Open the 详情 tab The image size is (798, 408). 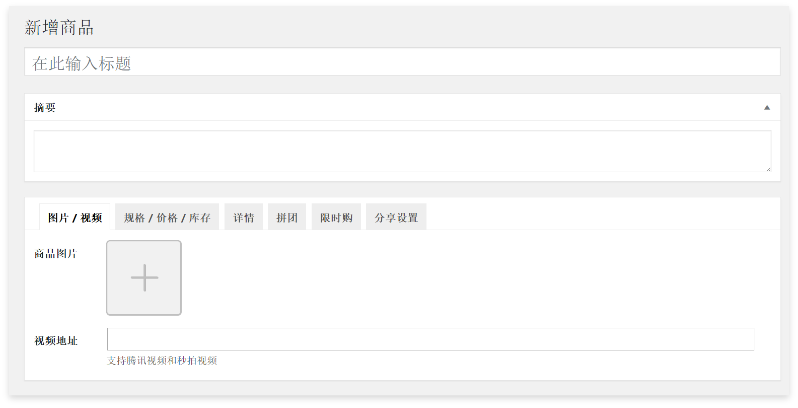pyautogui.click(x=243, y=217)
